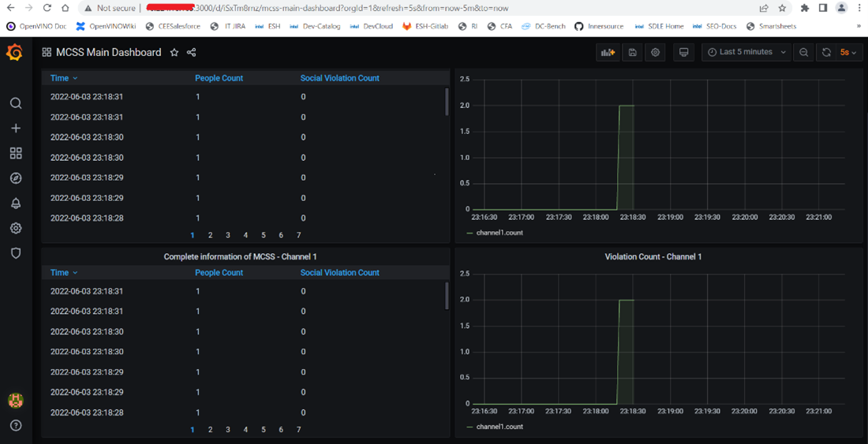868x444 pixels.
Task: Open Server Admin shield icon
Action: pos(16,253)
